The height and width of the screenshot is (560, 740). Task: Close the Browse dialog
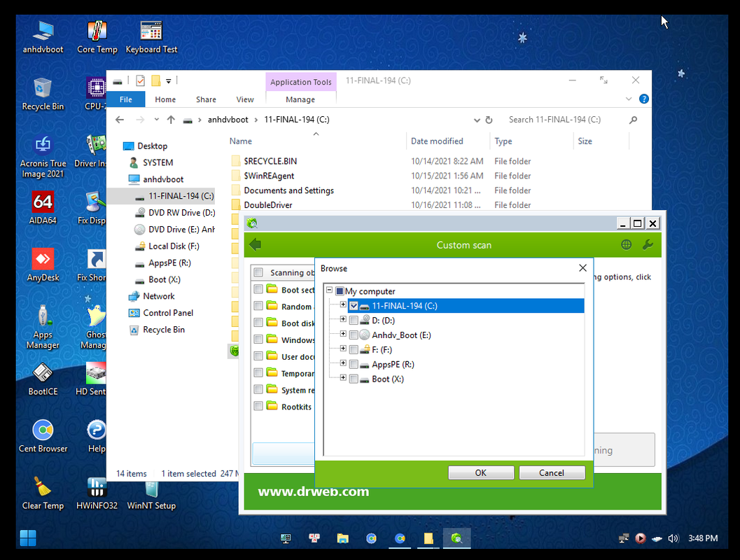(x=583, y=268)
